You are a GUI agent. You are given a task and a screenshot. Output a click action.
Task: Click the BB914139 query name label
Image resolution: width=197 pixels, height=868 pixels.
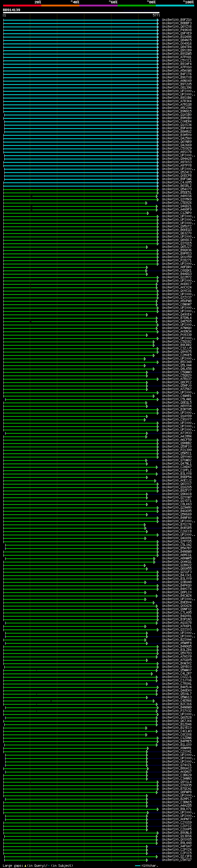11,10
